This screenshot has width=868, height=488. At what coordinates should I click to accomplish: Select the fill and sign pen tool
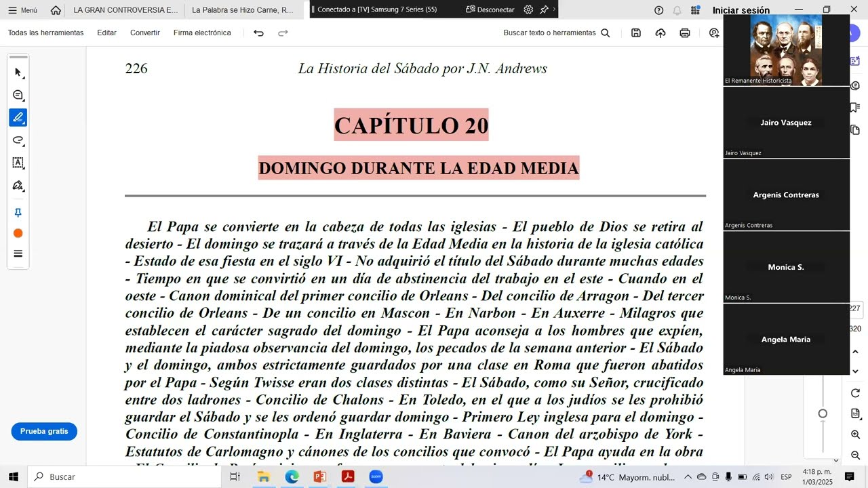coord(18,185)
